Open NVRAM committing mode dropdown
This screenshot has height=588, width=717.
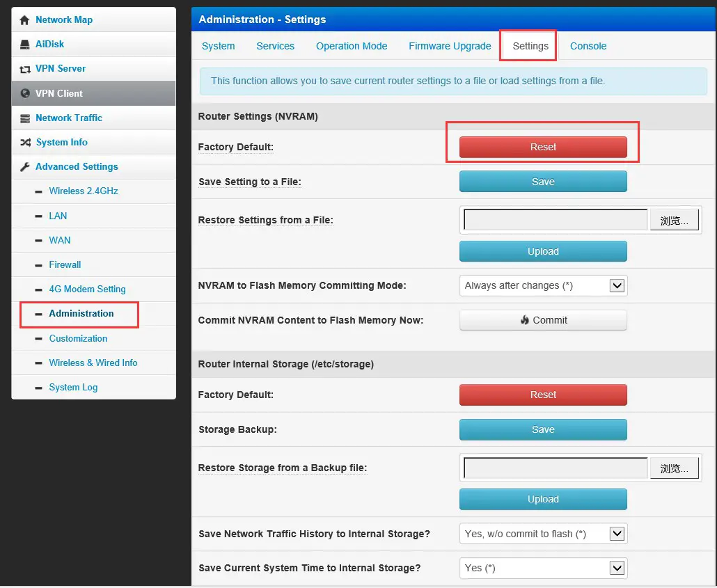coord(543,286)
